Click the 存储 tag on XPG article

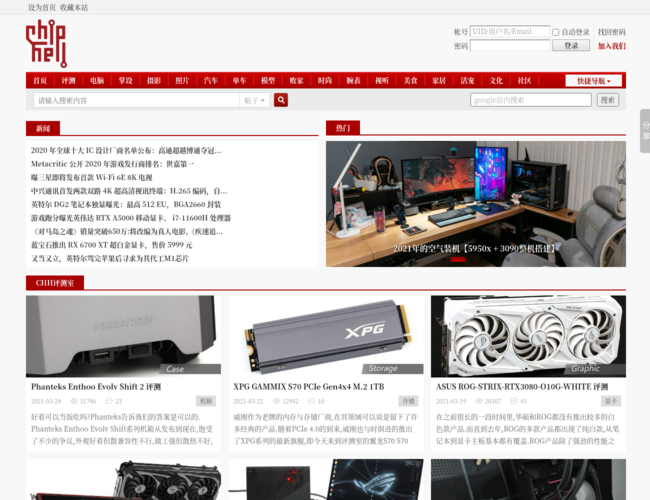pyautogui.click(x=408, y=401)
